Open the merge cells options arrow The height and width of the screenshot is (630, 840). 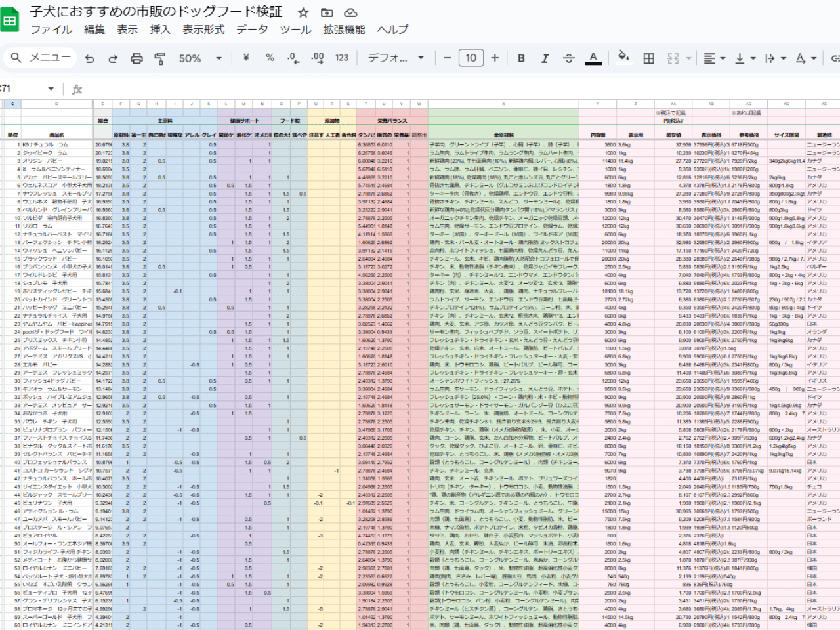[688, 58]
